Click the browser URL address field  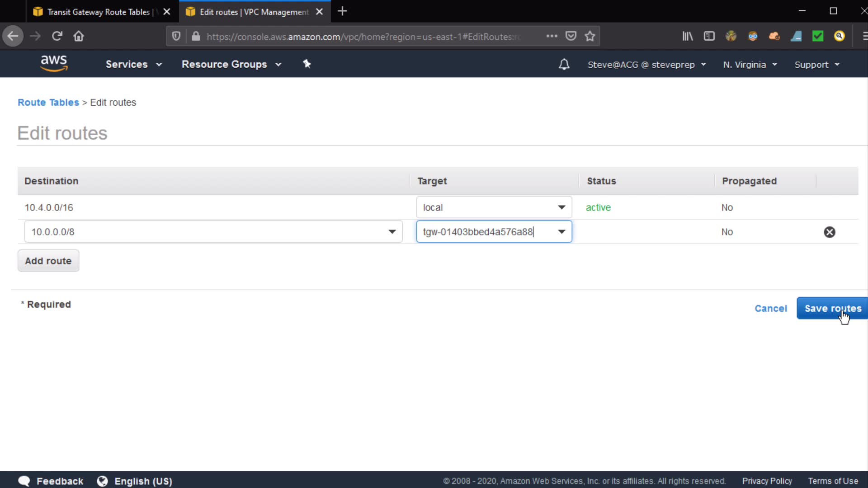(362, 37)
